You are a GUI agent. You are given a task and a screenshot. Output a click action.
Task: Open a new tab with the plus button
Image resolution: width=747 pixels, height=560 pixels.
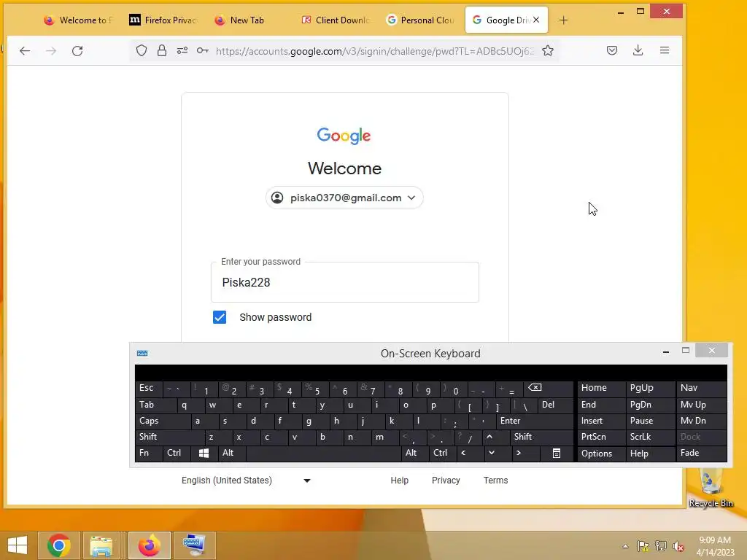click(564, 20)
